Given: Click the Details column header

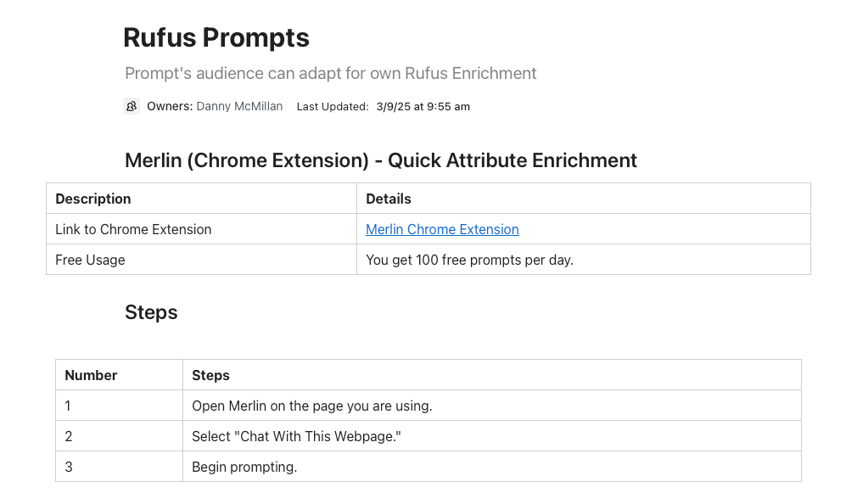Looking at the screenshot, I should [x=389, y=199].
